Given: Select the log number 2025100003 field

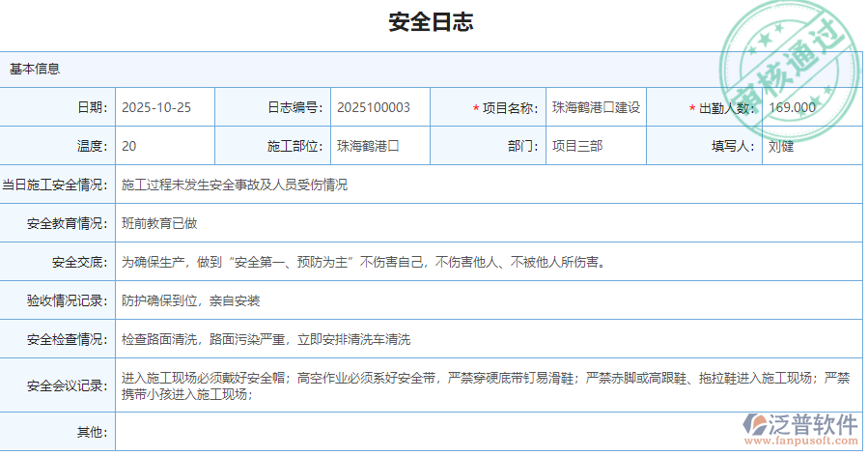Looking at the screenshot, I should pos(380,107).
